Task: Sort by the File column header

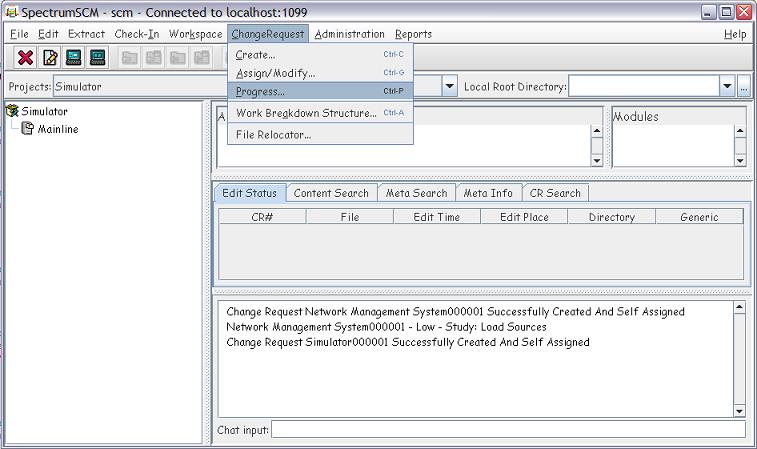Action: pyautogui.click(x=350, y=217)
